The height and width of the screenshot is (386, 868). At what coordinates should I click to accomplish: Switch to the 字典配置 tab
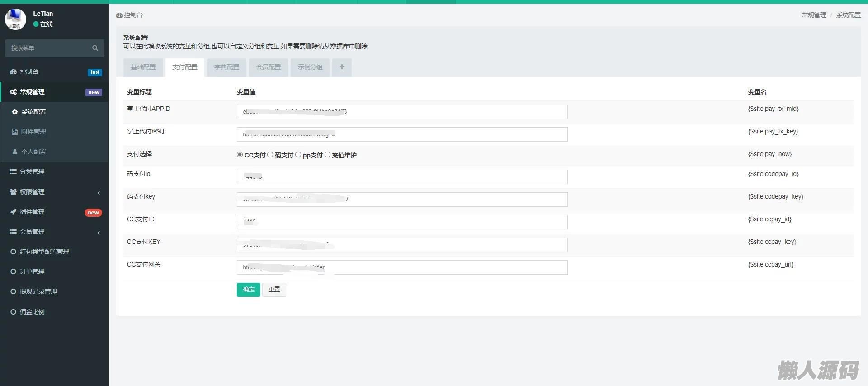pos(226,67)
